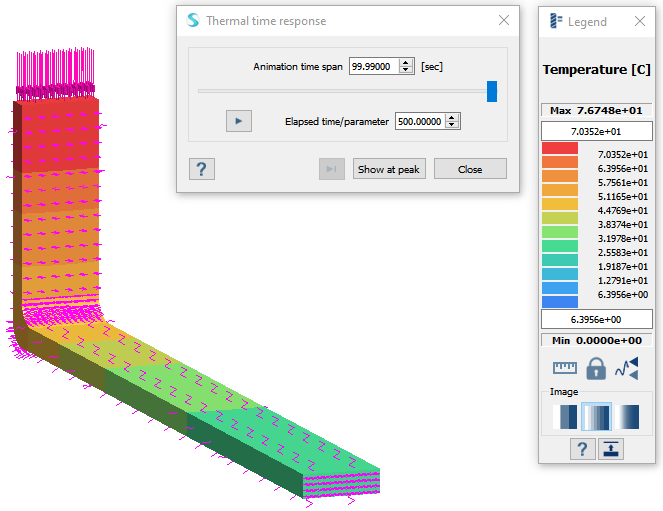Click the light green 3.1978e+01 swatch
Image resolution: width=663 pixels, height=511 pixels.
coord(560,232)
